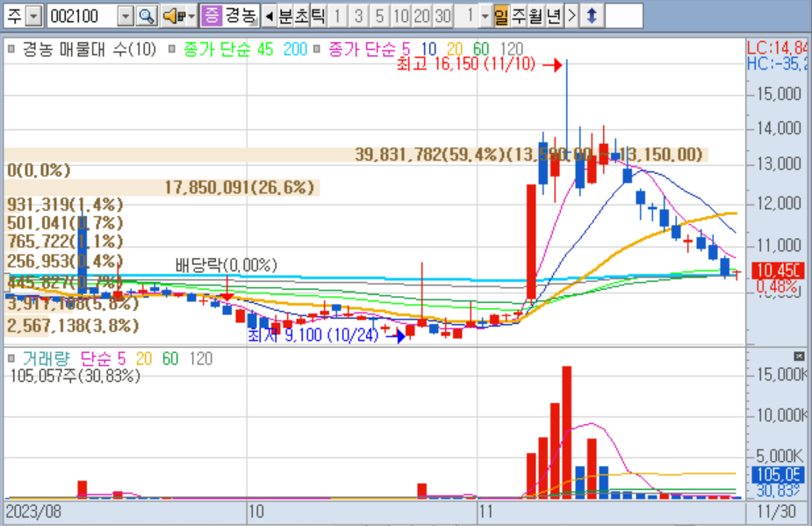Switch to 분 minute chart
The image size is (812, 526).
point(286,16)
